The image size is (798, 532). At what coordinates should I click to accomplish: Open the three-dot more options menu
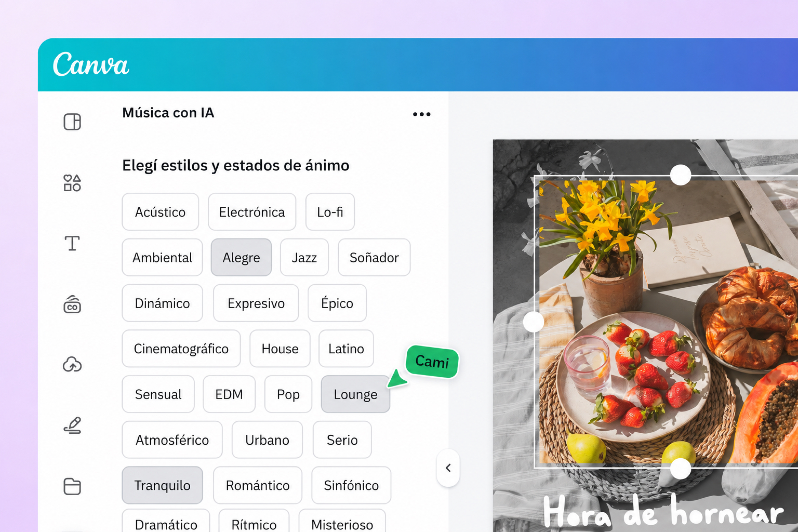422,114
